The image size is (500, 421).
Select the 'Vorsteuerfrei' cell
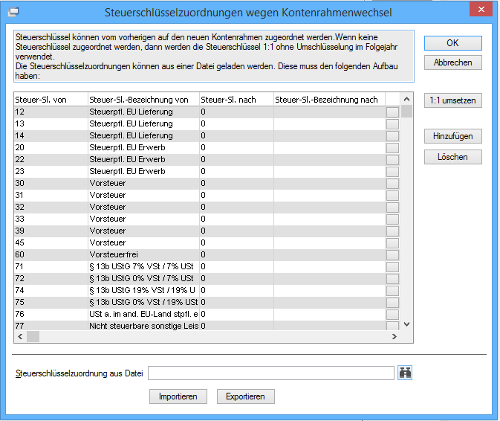144,255
